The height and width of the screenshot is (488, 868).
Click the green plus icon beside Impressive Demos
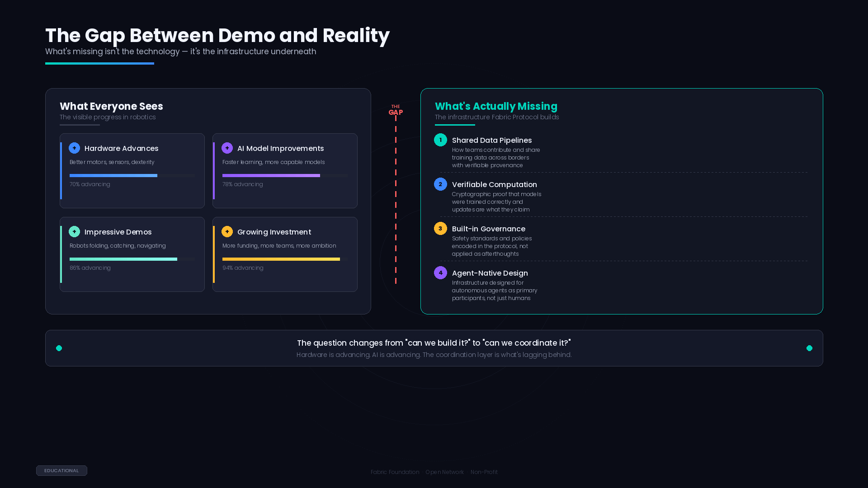coord(74,232)
